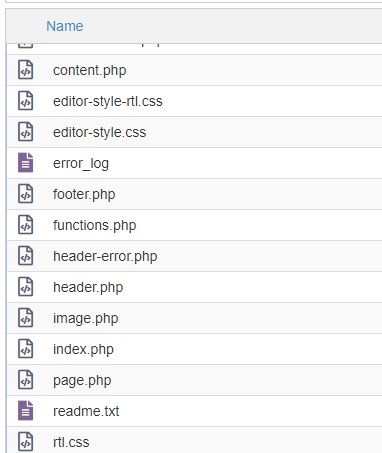Select the functions.php file name

tap(95, 225)
